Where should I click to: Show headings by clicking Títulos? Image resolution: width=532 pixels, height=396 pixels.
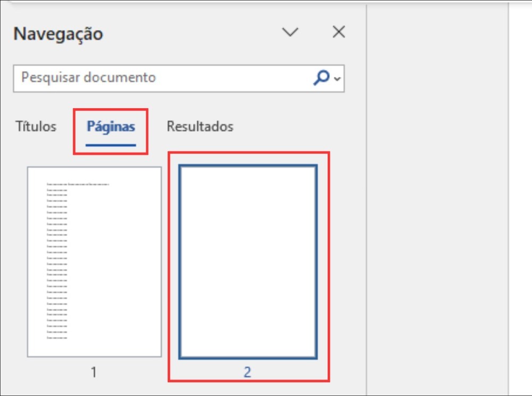point(35,127)
